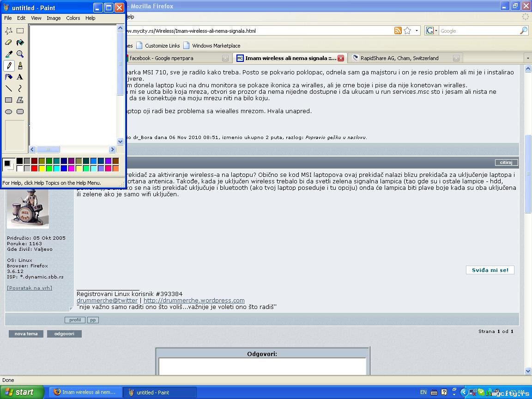Select the Curve tool in Paint
Image resolution: width=532 pixels, height=399 pixels.
(20, 89)
